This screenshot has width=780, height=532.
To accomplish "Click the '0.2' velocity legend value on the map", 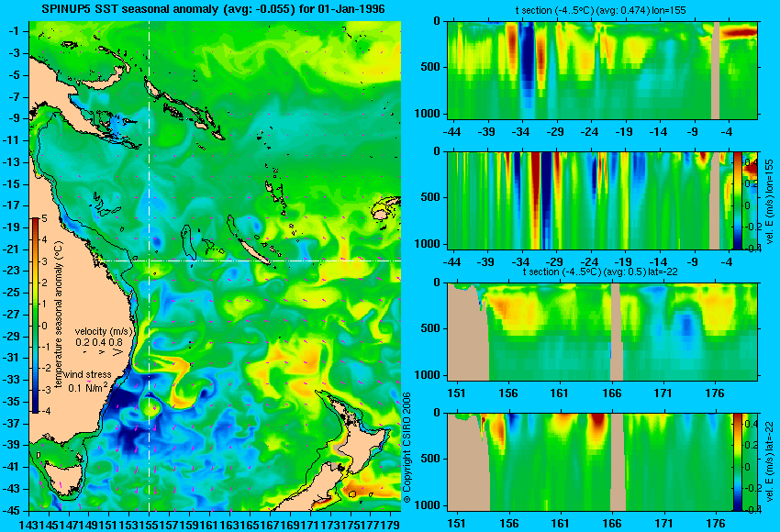I will (82, 342).
